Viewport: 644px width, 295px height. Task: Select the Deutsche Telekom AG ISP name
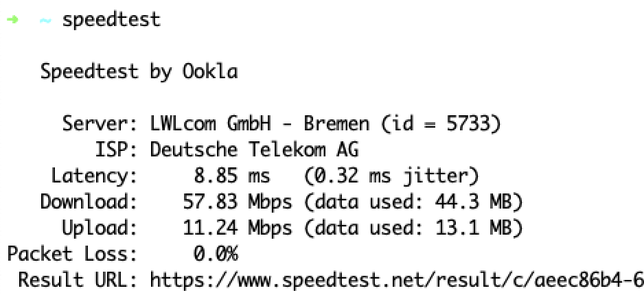coord(254,150)
